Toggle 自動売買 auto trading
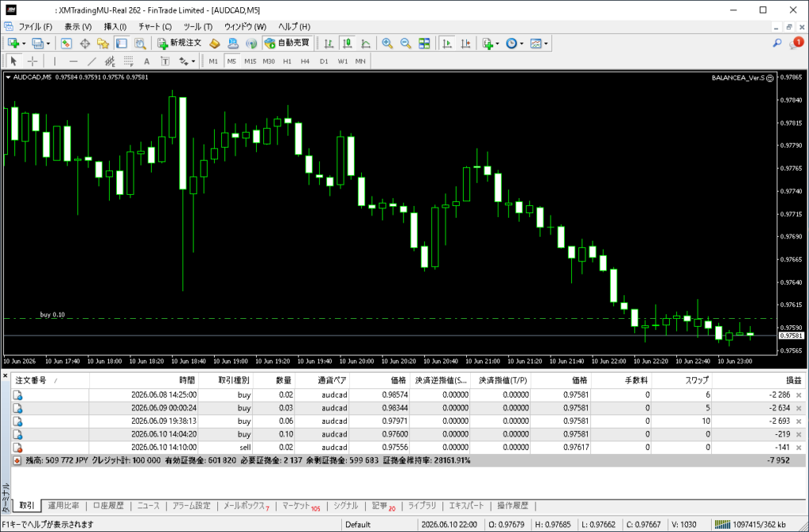809x532 pixels. point(287,43)
